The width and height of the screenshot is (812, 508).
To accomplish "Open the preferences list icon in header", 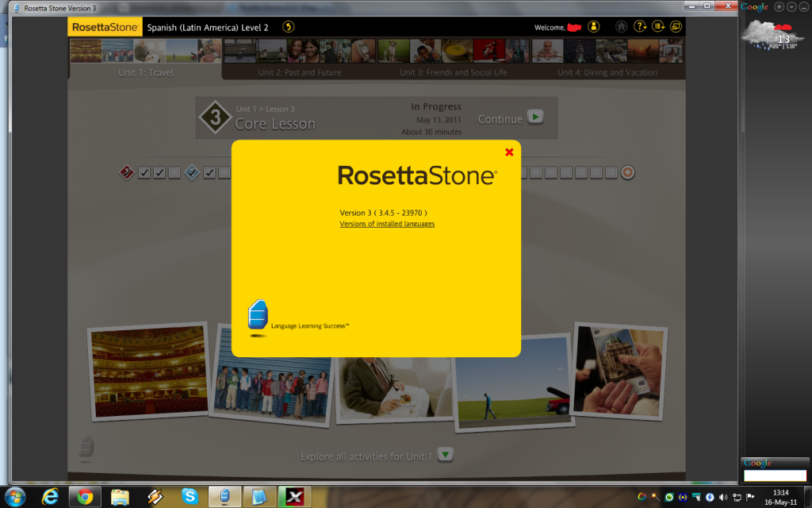I will [658, 27].
